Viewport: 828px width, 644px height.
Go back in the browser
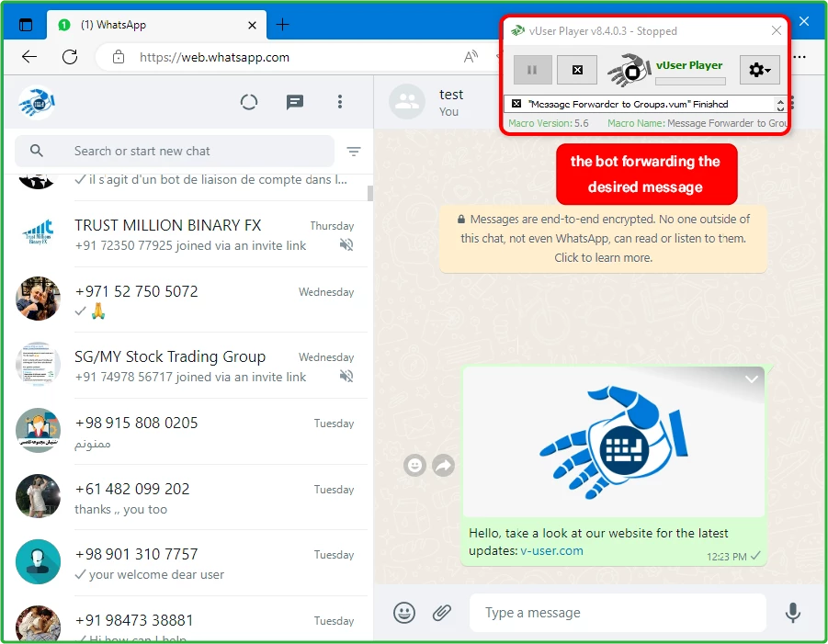29,57
